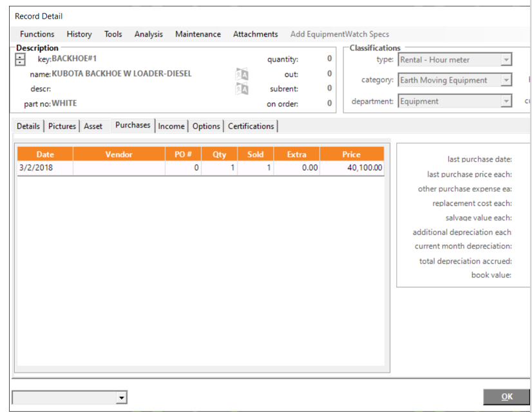Expand the category dropdown for Earth Moving Equipment
This screenshot has width=532, height=413.
506,81
